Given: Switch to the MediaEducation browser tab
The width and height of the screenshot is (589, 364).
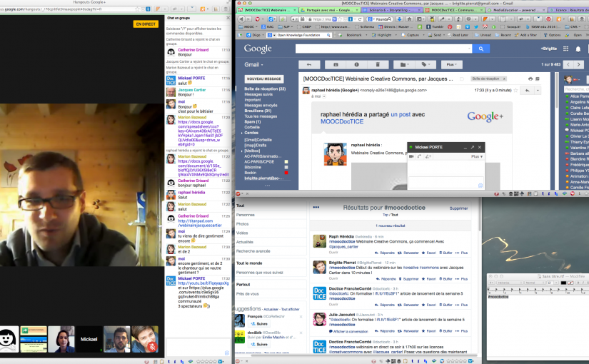Looking at the screenshot, I should pyautogui.click(x=515, y=10).
